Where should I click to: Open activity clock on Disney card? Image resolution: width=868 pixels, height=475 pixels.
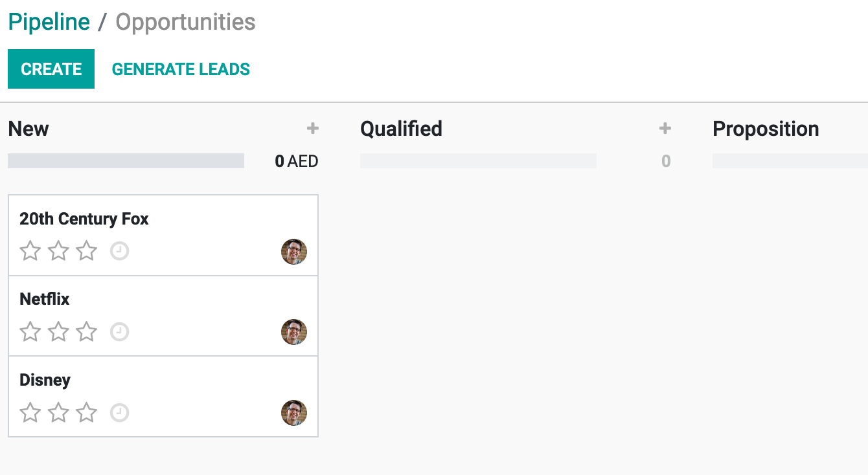coord(119,412)
